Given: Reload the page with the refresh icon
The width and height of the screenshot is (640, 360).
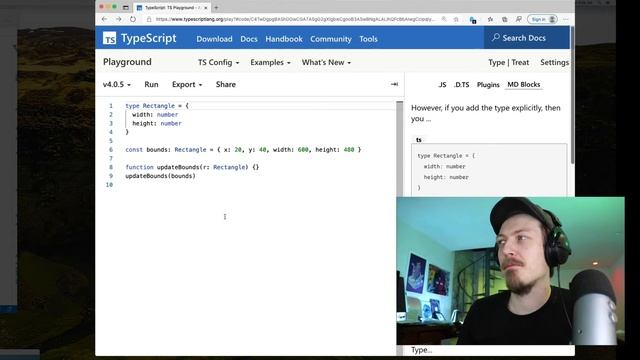Looking at the screenshot, I should pos(133,19).
